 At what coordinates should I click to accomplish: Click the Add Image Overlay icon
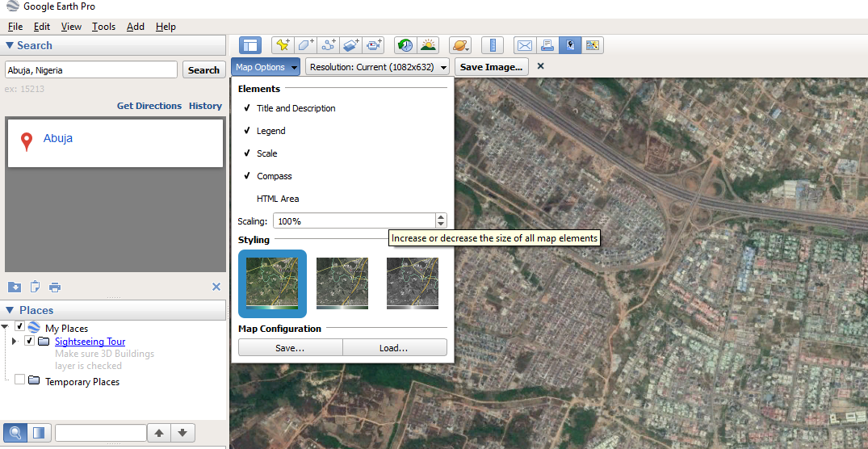[351, 45]
